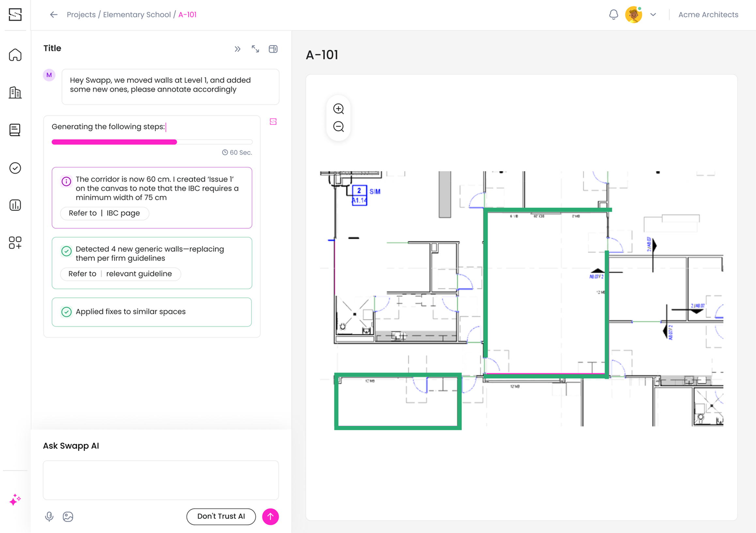Click the image attach icon
756x533 pixels.
(68, 517)
